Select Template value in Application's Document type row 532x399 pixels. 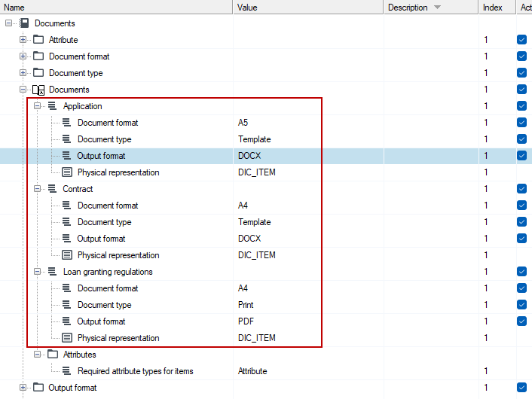click(255, 139)
